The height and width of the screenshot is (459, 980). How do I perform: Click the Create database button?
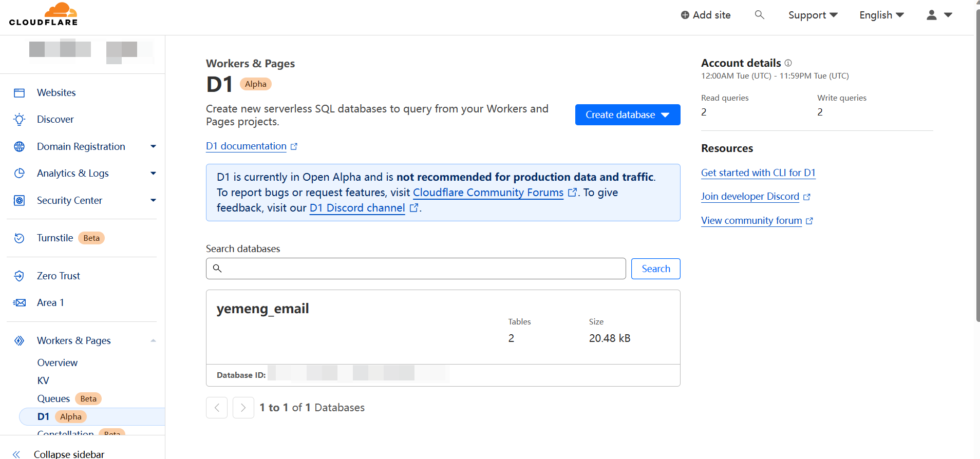click(627, 115)
